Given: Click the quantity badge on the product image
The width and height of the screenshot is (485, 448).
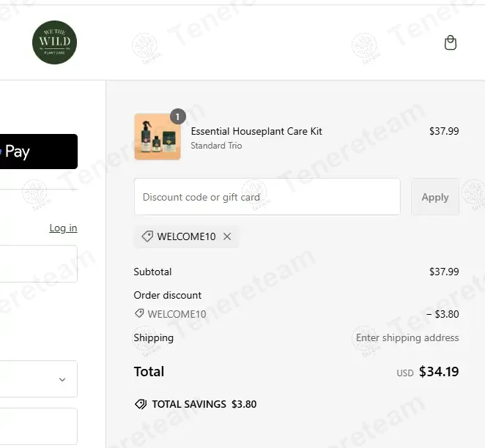Looking at the screenshot, I should (178, 116).
